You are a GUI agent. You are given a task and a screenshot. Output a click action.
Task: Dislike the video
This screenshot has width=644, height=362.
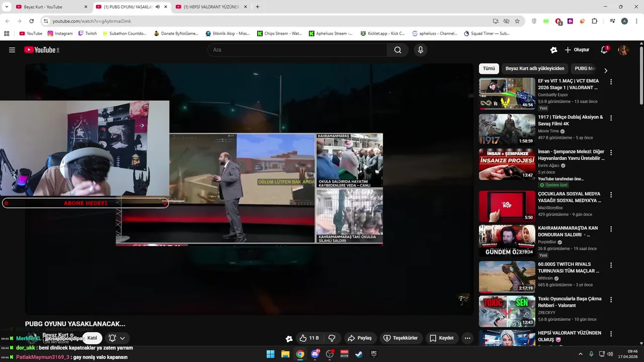pos(332,338)
